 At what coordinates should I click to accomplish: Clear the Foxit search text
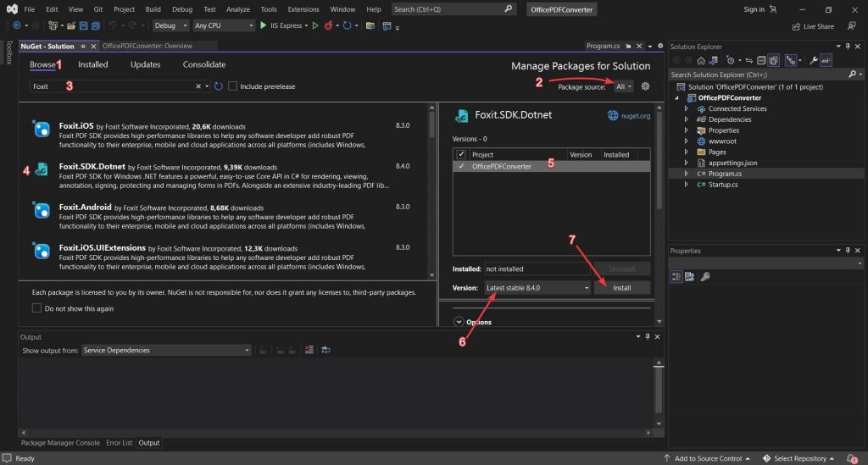(x=198, y=86)
